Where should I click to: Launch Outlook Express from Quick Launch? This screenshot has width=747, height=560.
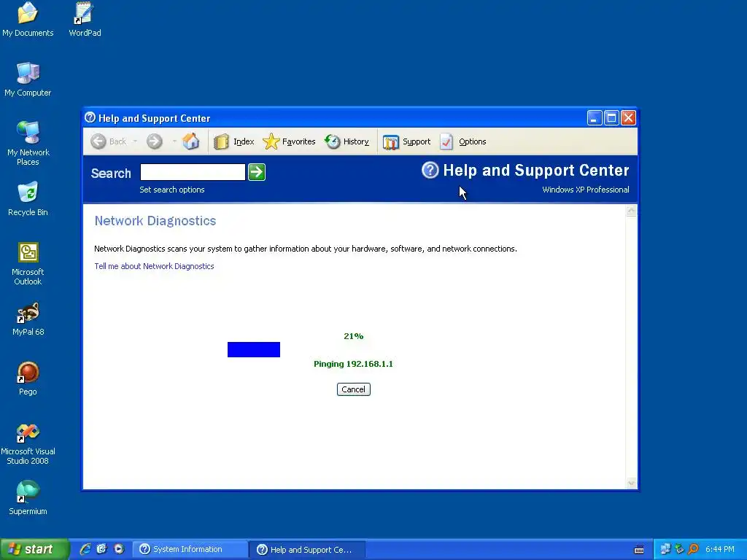click(x=101, y=549)
